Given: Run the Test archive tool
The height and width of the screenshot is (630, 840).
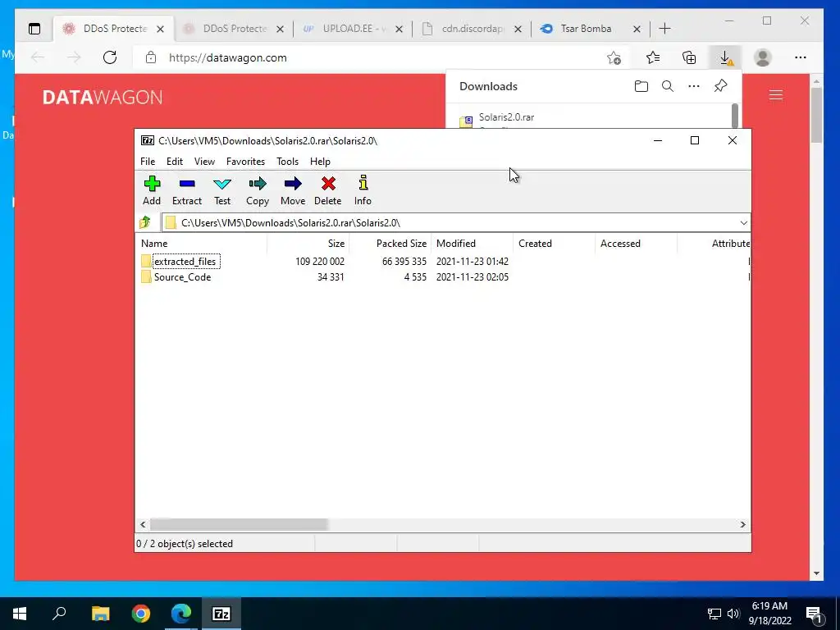Looking at the screenshot, I should point(221,190).
